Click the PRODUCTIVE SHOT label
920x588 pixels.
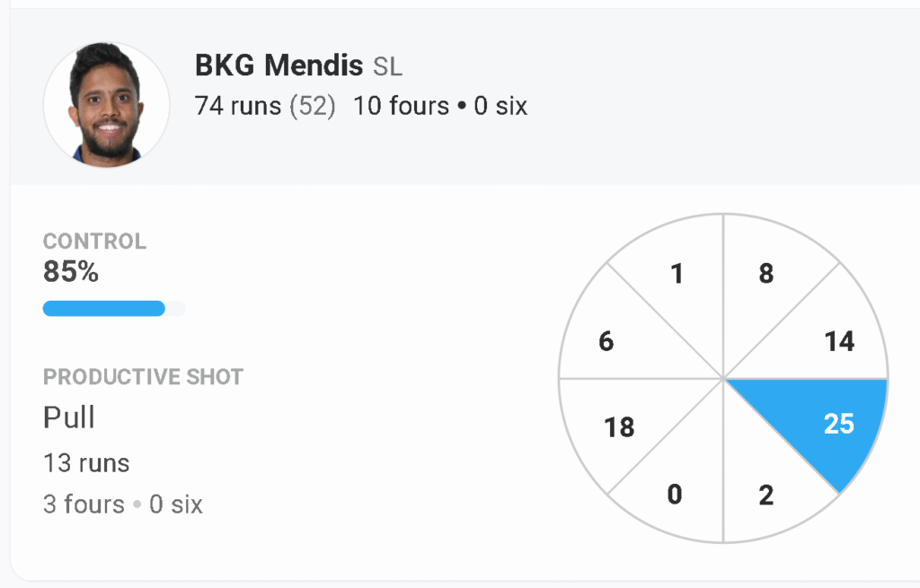click(x=143, y=377)
